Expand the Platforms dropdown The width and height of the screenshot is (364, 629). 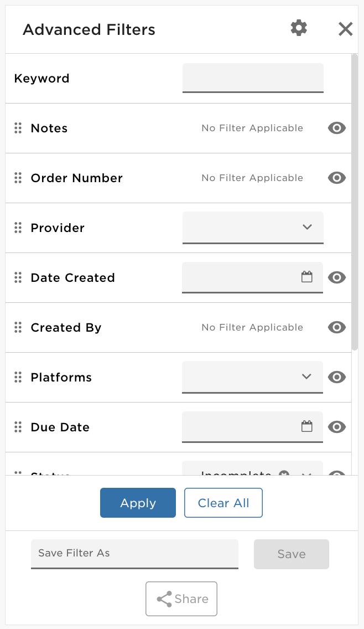coord(253,377)
